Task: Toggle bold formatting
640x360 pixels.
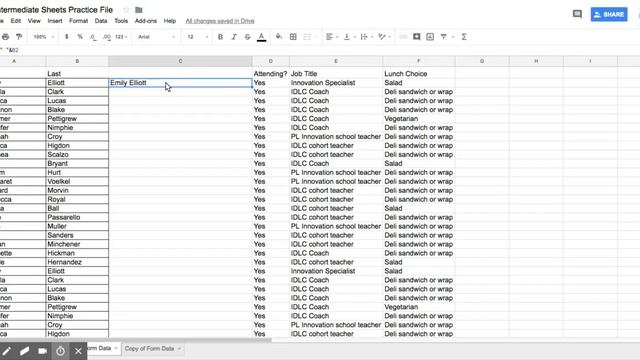Action: (220, 37)
